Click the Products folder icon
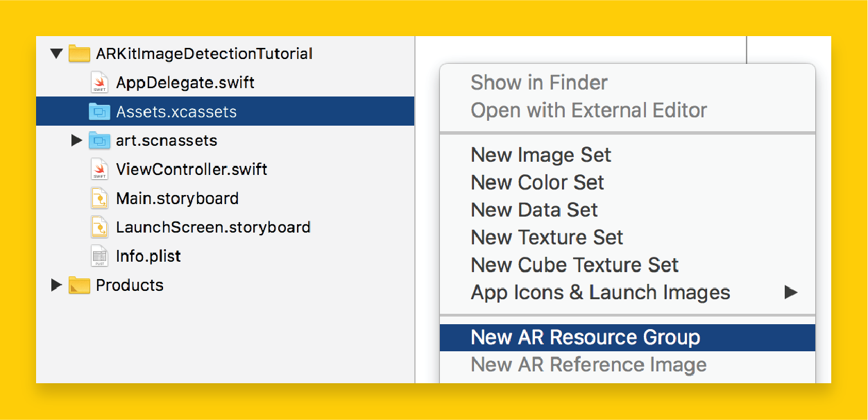Image resolution: width=868 pixels, height=420 pixels. pos(80,285)
